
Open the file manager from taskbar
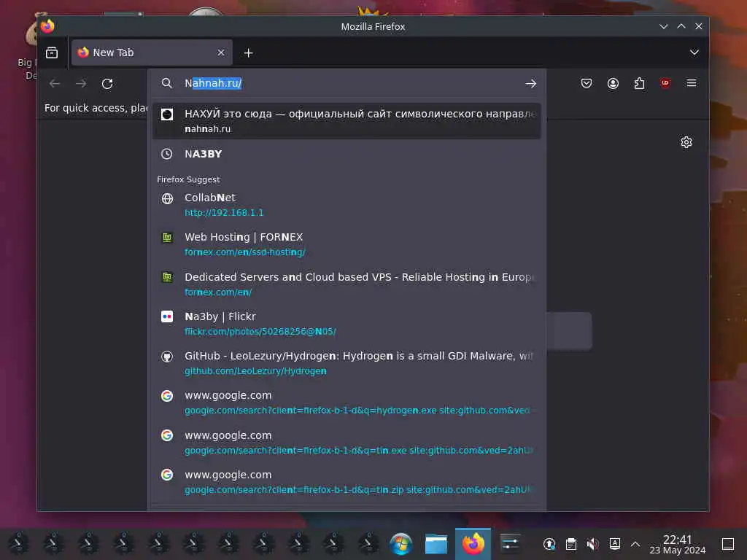point(436,544)
